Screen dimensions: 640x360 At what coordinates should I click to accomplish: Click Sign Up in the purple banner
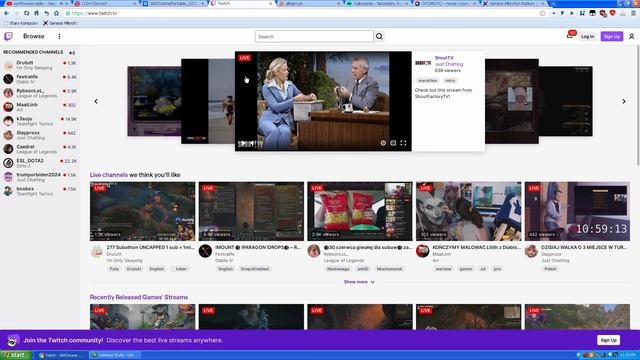(608, 340)
